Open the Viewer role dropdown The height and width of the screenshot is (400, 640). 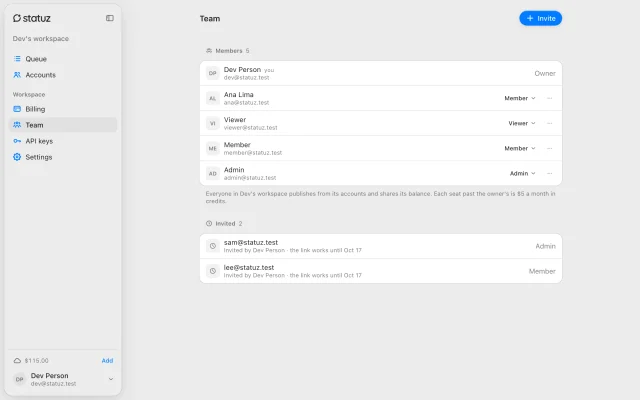[522, 123]
